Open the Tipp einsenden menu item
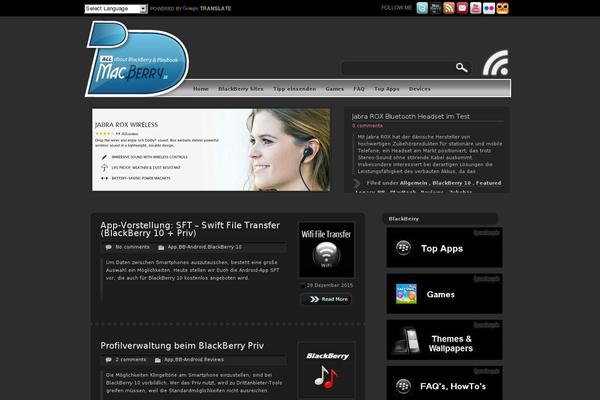The image size is (600, 400). pos(295,89)
